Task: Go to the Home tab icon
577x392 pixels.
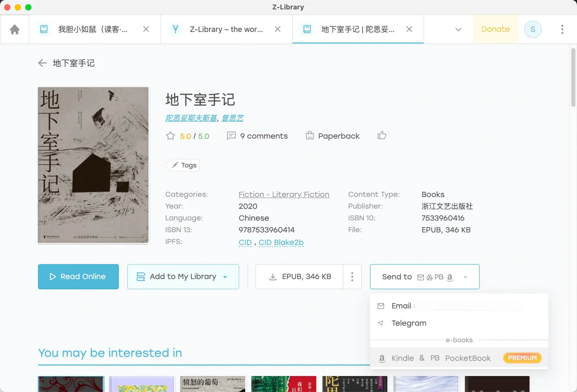Action: coord(15,29)
